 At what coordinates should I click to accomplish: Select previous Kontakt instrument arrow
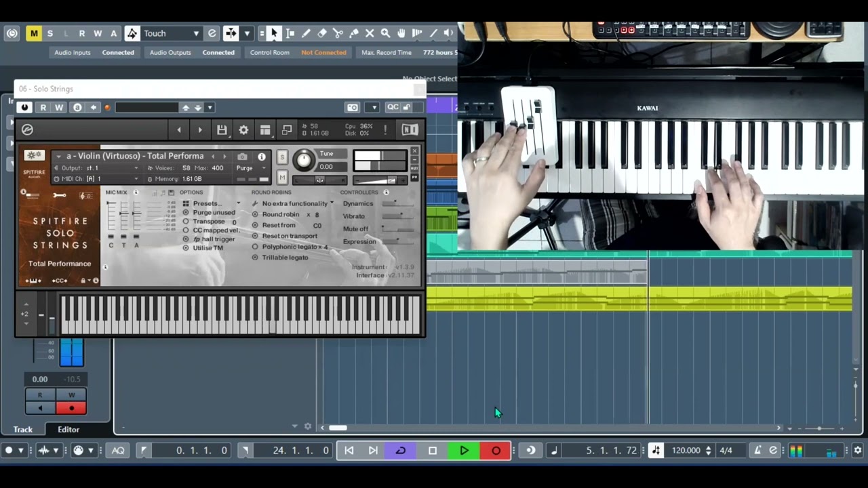click(179, 129)
